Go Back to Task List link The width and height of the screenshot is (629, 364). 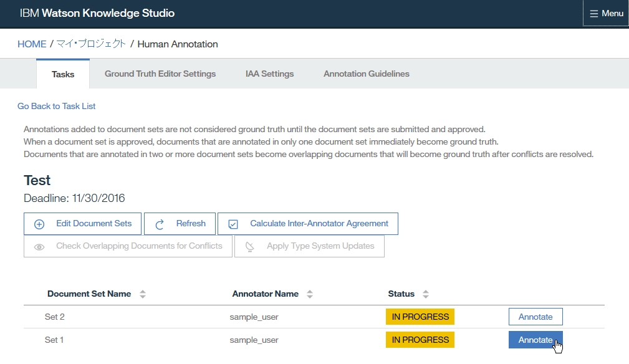pyautogui.click(x=56, y=106)
